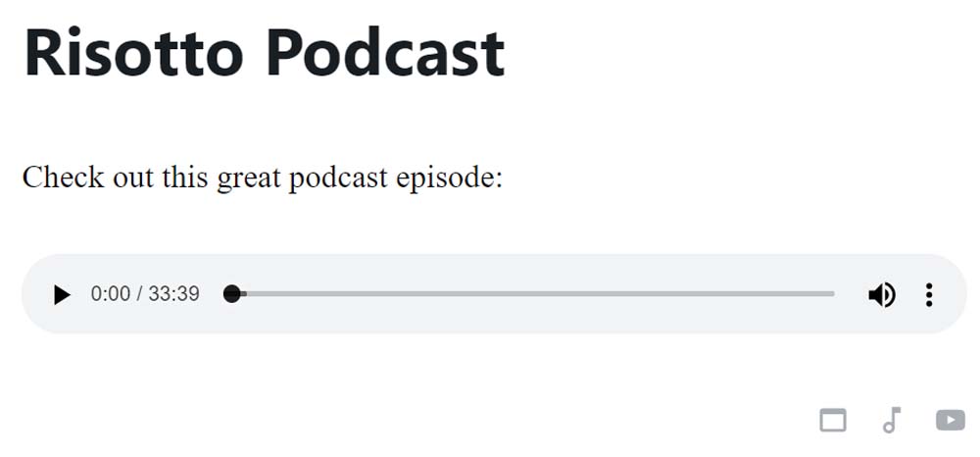Click the window icon at the bottom right
The height and width of the screenshot is (457, 980).
click(x=833, y=420)
